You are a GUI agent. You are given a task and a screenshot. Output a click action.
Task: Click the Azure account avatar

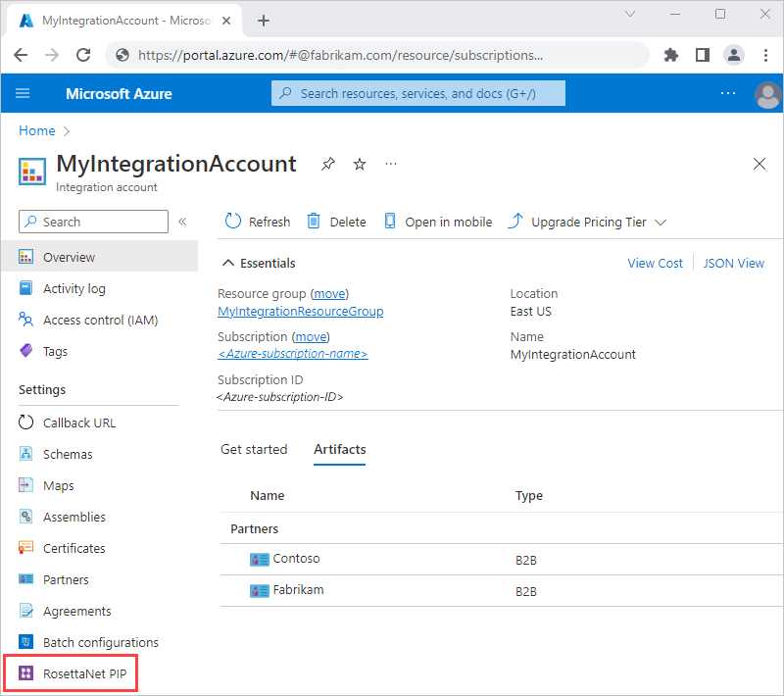click(768, 94)
